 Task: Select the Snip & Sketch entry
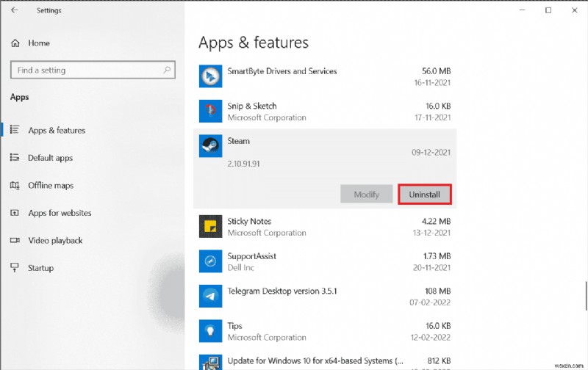(x=325, y=112)
